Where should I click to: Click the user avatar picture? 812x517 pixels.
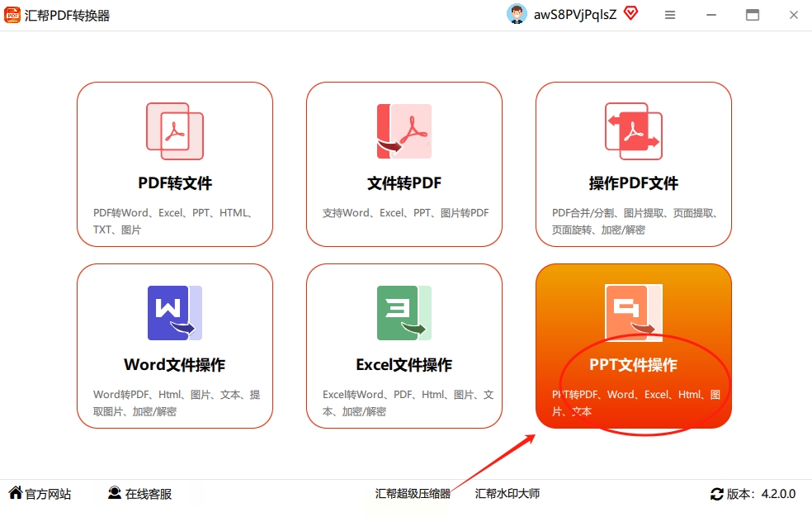click(517, 15)
